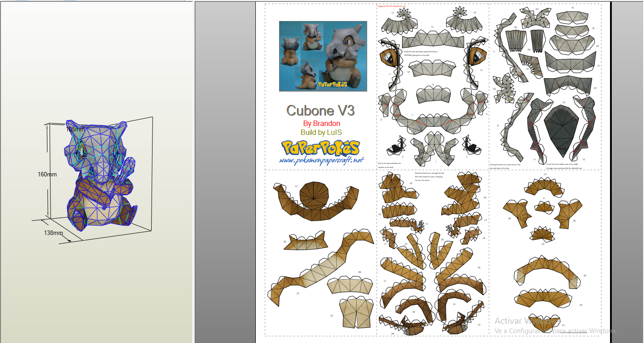Select the cream belly piece 28
Screen dimensions: 644x343
point(351,286)
